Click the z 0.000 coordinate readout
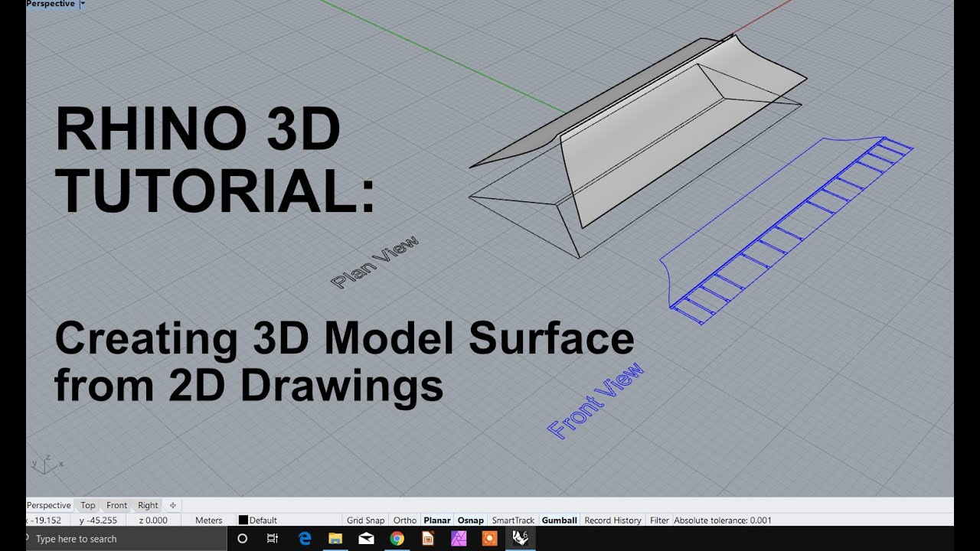The height and width of the screenshot is (551, 980). coord(153,520)
